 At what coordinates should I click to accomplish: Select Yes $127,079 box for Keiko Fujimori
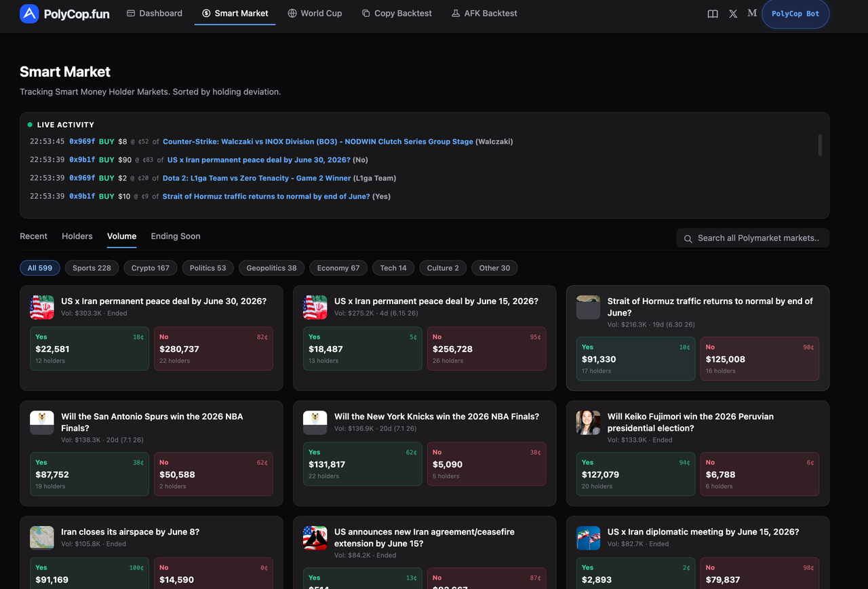636,474
